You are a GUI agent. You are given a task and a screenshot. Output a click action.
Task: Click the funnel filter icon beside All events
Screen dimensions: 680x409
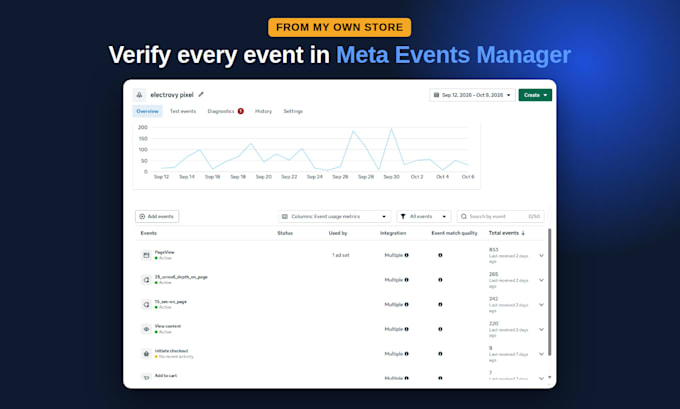tap(403, 216)
